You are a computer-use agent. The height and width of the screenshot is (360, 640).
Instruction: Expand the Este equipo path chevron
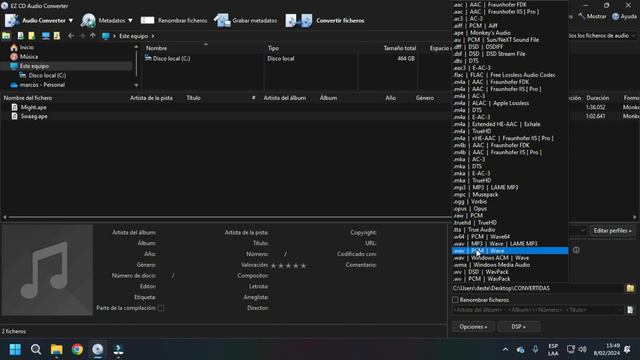[153, 36]
